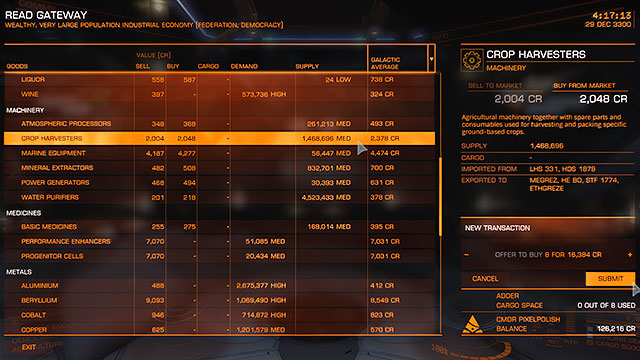640x360 pixels.
Task: Click the Pilots Federation rank emblem icon
Action: click(x=473, y=324)
